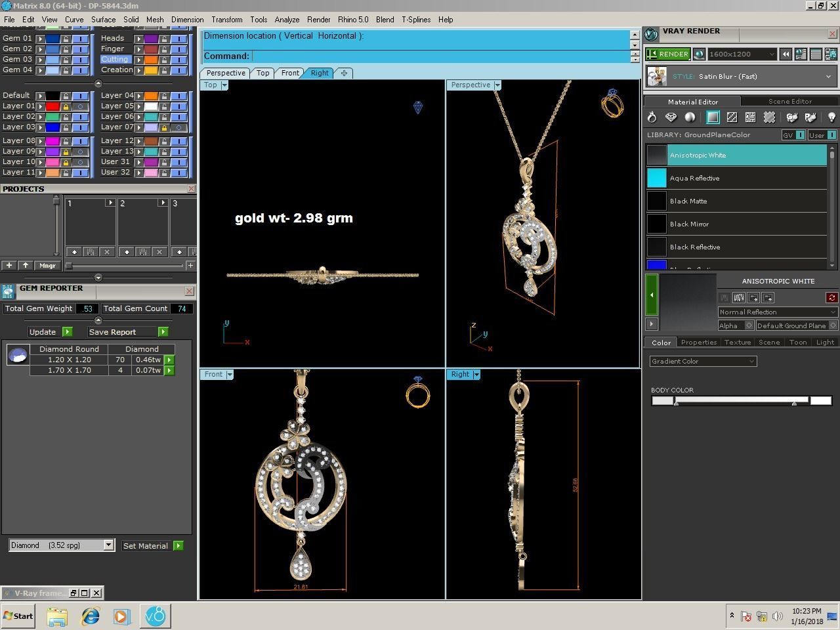Screen dimensions: 840x630
Task: Click the P bunny material icon
Action: pyautogui.click(x=810, y=117)
